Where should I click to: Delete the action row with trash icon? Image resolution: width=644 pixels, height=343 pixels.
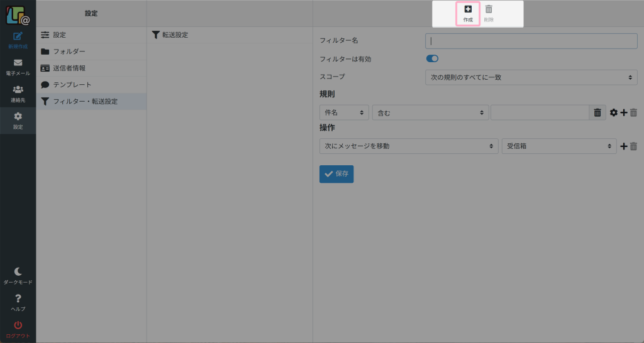click(633, 146)
